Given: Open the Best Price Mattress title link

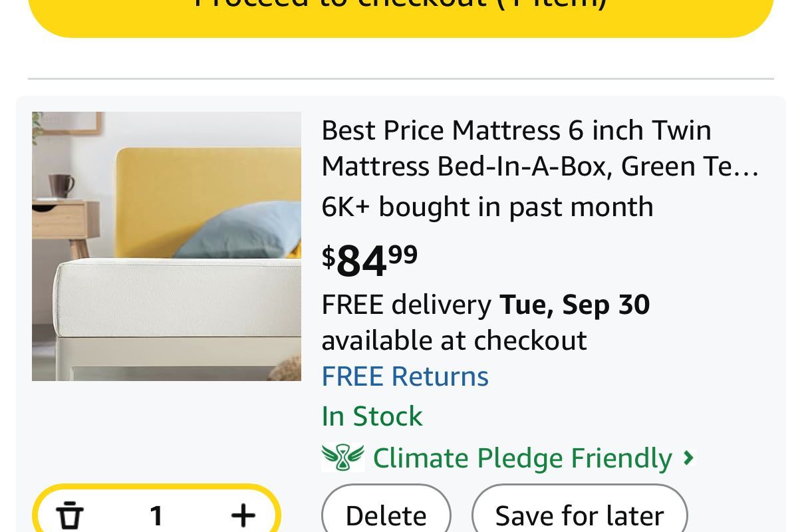Looking at the screenshot, I should [x=516, y=130].
